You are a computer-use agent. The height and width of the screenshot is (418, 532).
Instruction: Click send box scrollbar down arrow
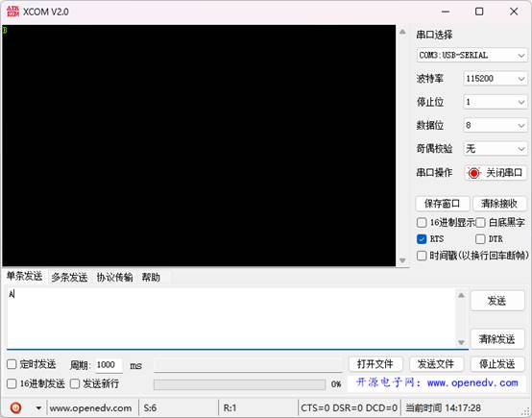tap(461, 342)
